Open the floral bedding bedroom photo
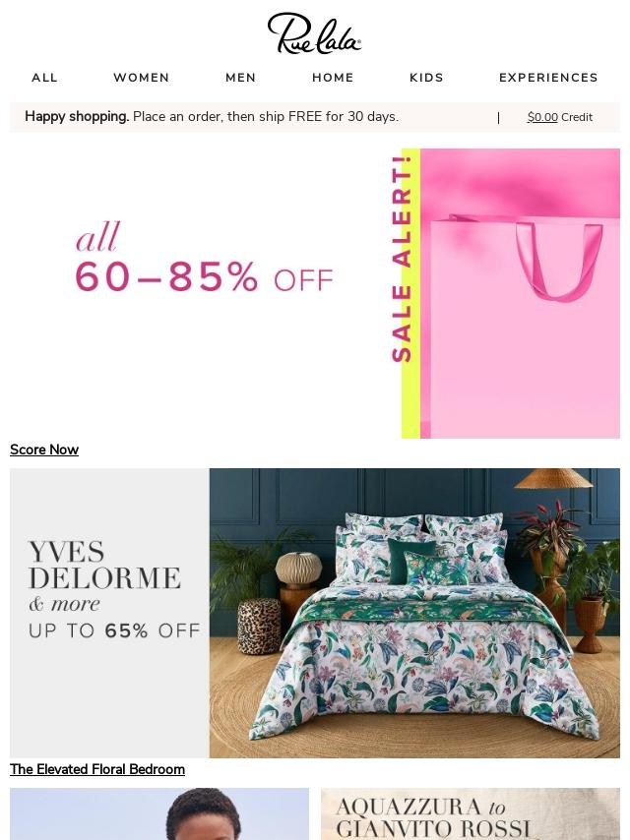 (414, 613)
